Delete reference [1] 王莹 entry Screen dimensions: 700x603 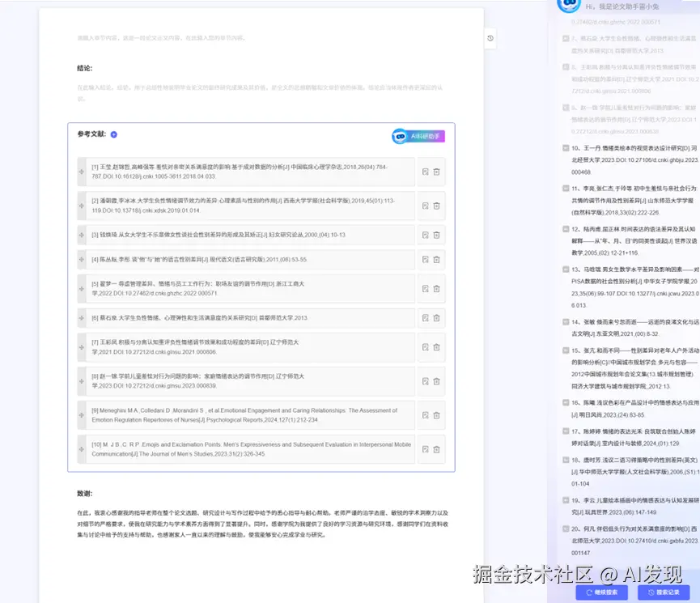[x=437, y=172]
